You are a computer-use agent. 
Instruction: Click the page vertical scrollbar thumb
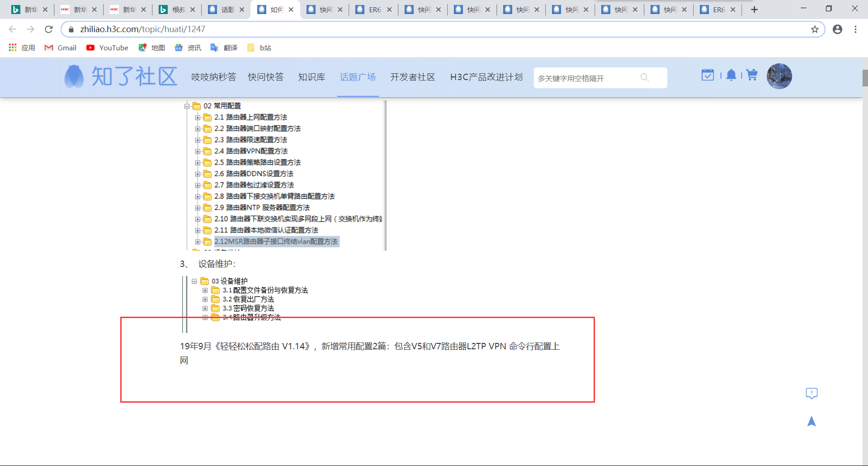pyautogui.click(x=865, y=78)
